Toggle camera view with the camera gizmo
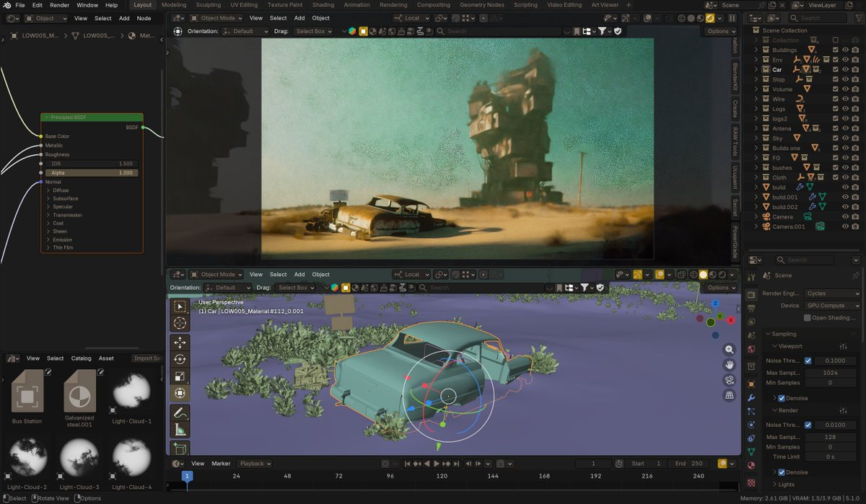 click(729, 380)
